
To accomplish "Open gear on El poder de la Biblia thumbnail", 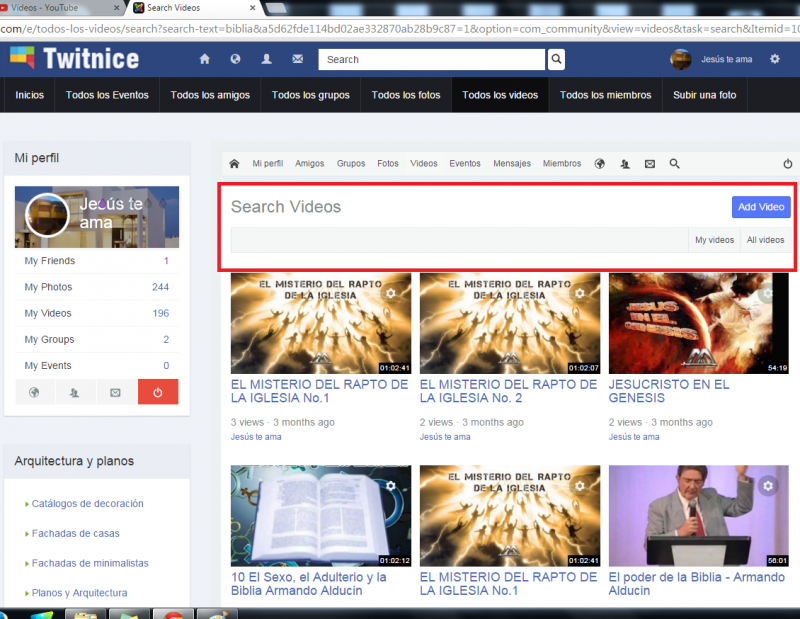I will tap(768, 486).
